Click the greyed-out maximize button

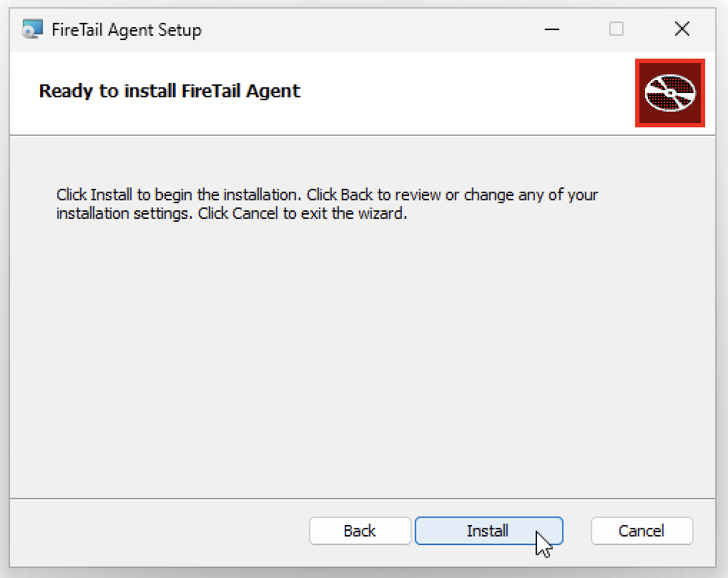click(x=616, y=29)
